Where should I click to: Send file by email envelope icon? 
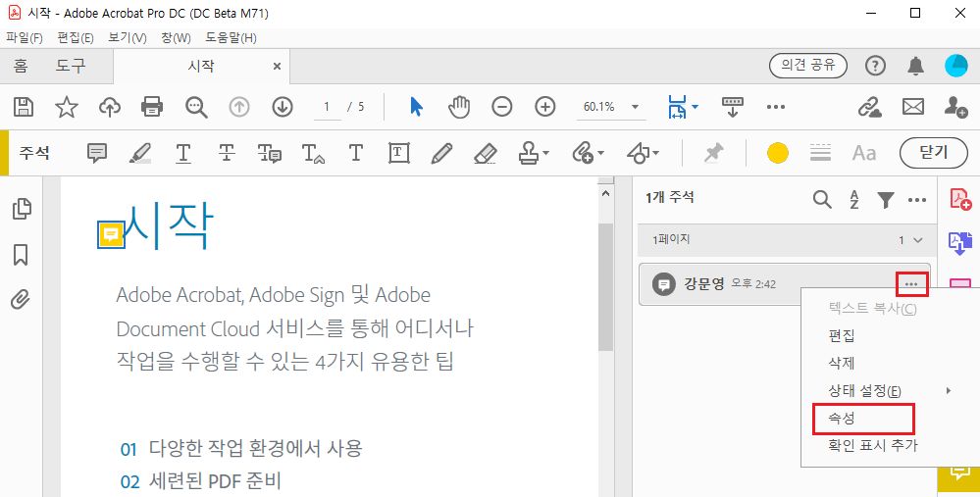pos(913,107)
